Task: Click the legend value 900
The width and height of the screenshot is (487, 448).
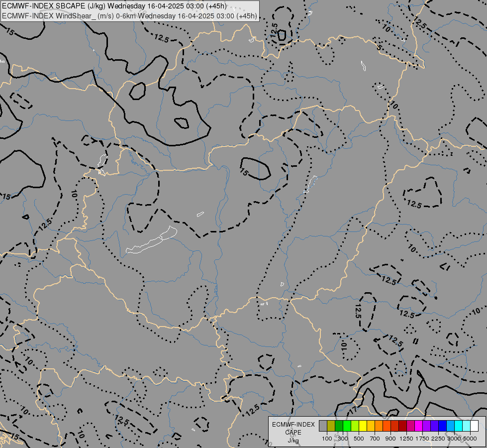Action: 390,439
